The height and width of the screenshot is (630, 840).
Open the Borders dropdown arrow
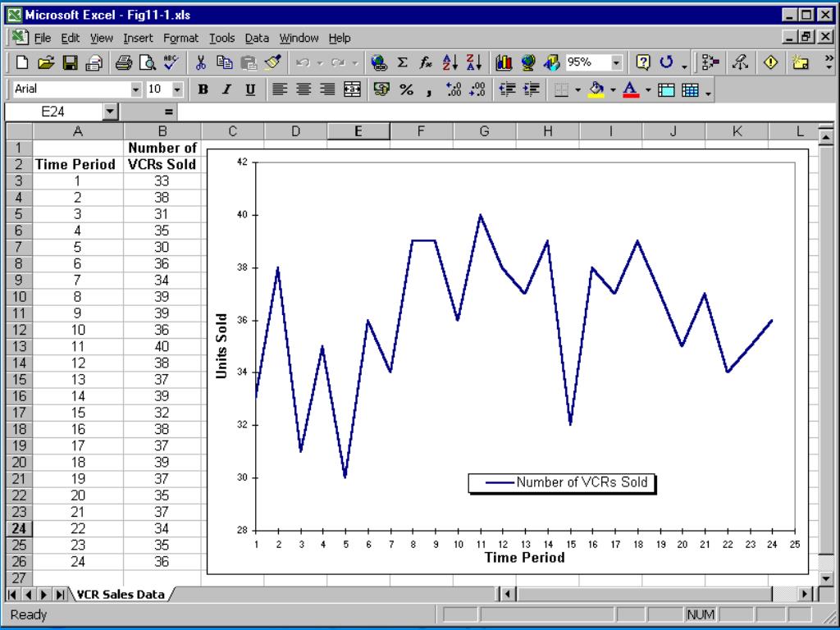tap(577, 90)
